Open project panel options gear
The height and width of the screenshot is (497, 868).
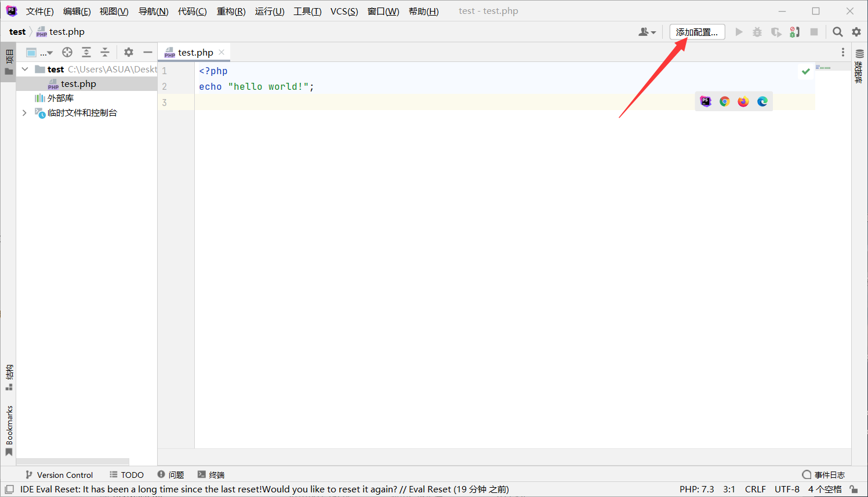pos(129,52)
